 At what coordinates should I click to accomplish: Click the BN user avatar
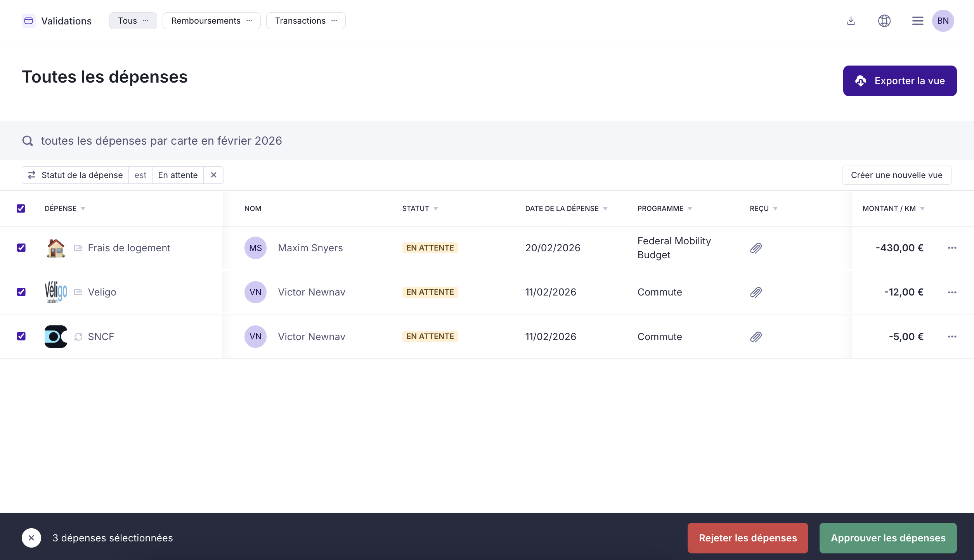pos(943,21)
